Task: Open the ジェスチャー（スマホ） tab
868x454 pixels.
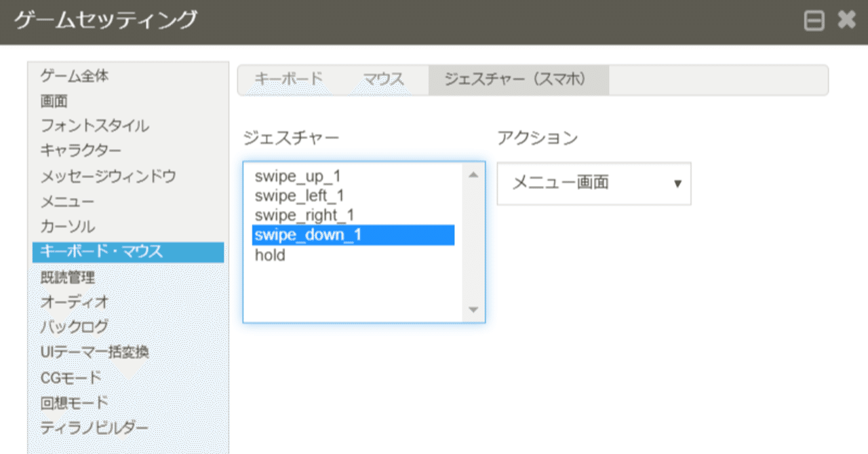Action: (517, 79)
